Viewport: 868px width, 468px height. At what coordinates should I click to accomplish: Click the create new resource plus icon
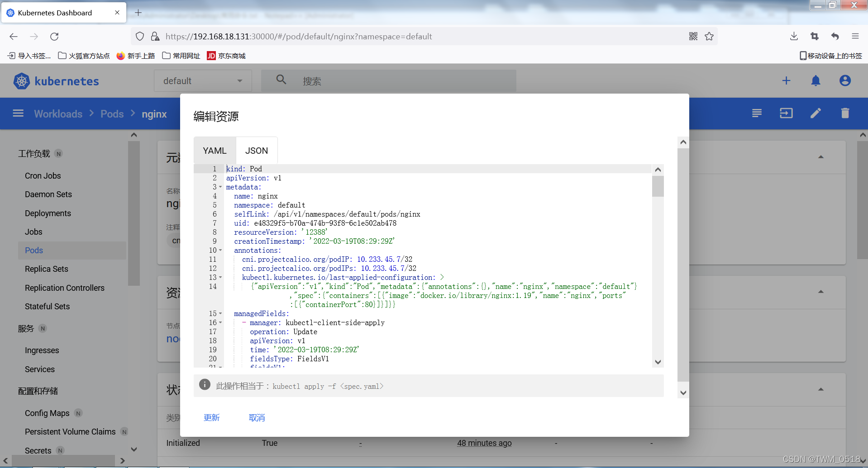[x=786, y=81]
